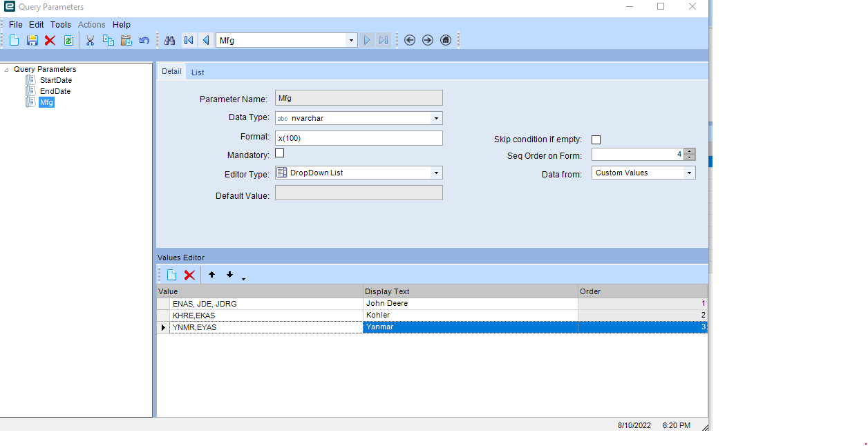Open search with the binoculars icon
868x446 pixels.
pos(169,41)
